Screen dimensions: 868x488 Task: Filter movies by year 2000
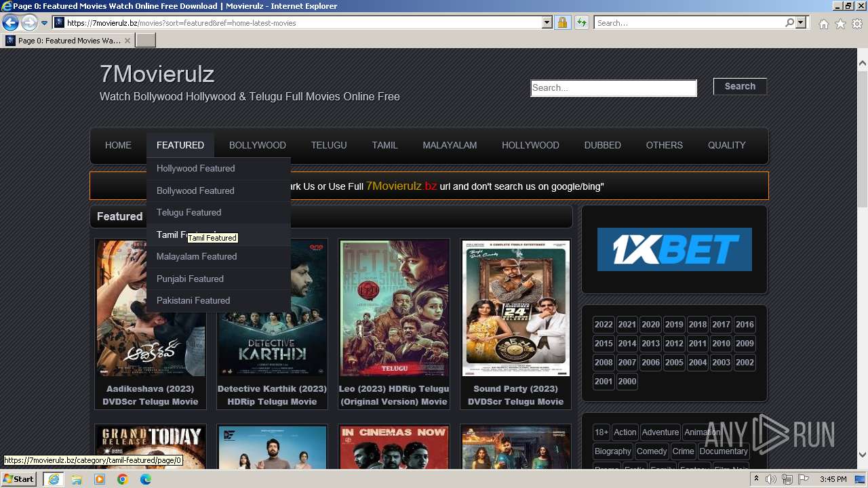pos(627,381)
